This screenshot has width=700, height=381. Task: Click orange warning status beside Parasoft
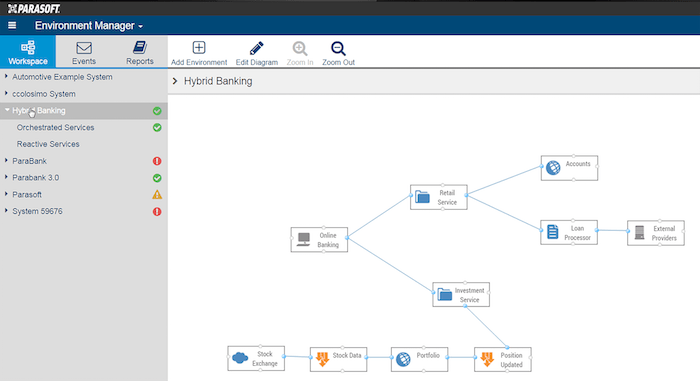[x=157, y=194]
